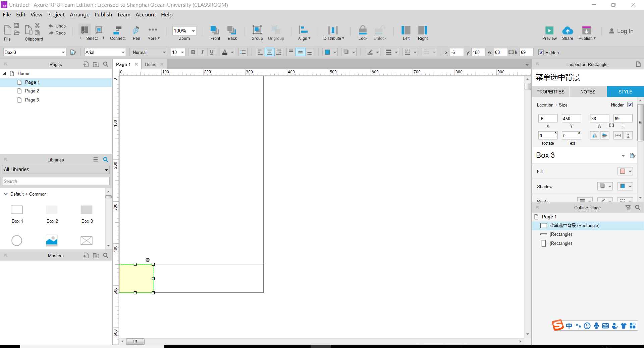
Task: Send widget to Back
Action: (232, 33)
